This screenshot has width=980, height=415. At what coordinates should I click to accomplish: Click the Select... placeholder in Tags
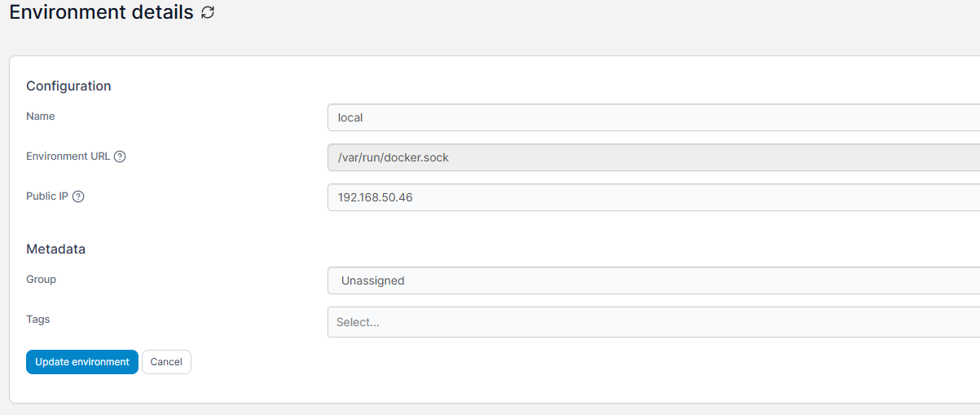[x=358, y=322]
